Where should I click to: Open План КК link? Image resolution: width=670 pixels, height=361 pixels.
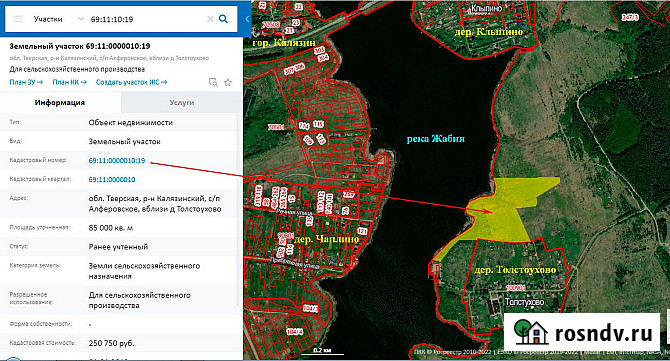(x=69, y=82)
